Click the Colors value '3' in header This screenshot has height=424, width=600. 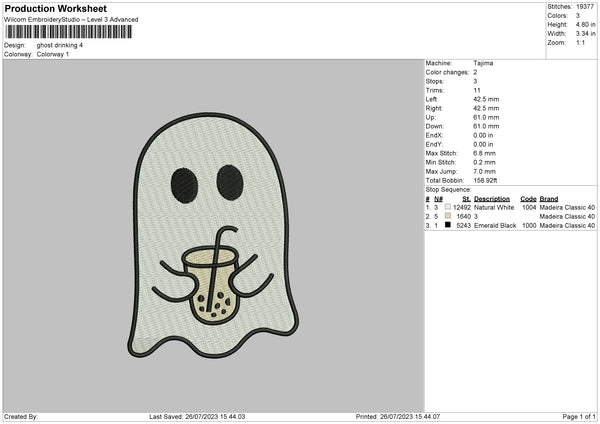click(x=578, y=16)
